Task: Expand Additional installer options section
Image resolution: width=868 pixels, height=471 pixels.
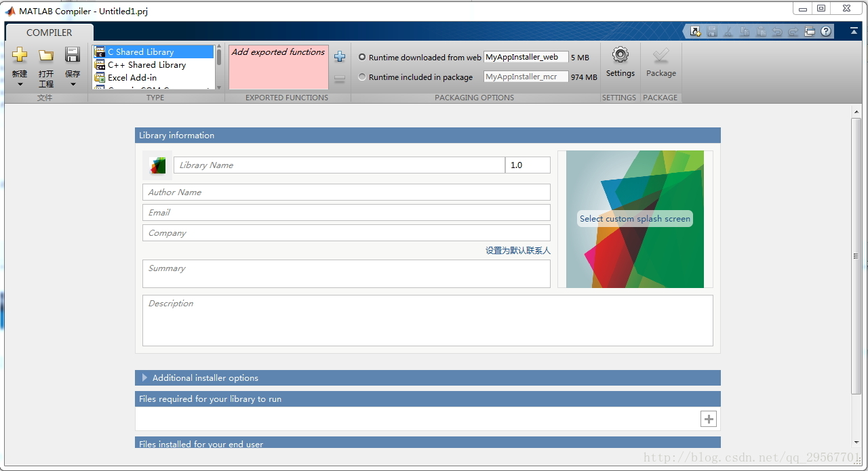Action: tap(145, 378)
